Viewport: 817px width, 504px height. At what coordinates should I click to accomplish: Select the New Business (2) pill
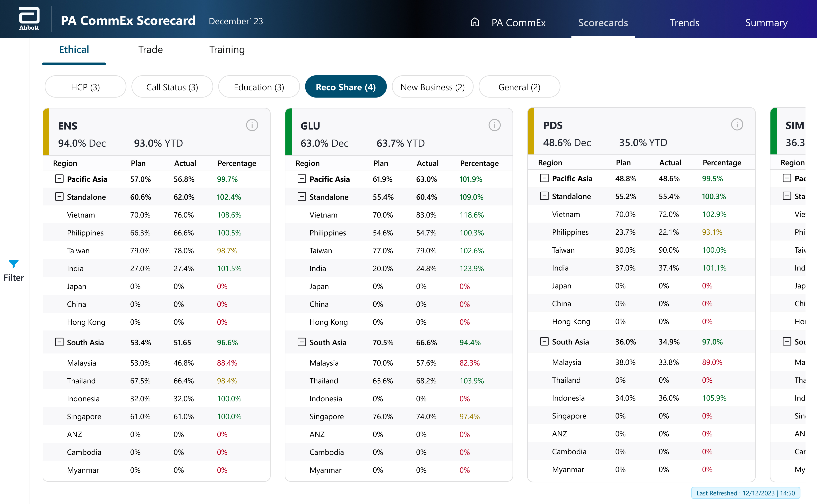coord(432,87)
